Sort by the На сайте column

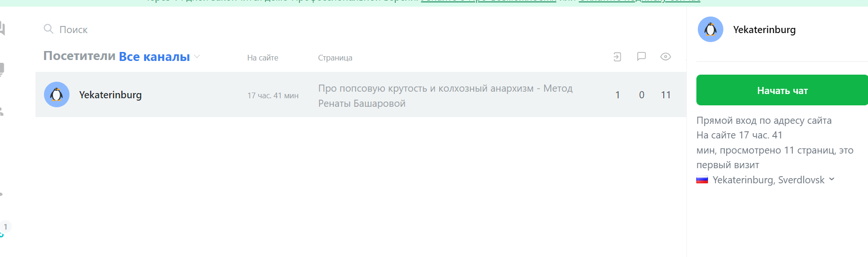pos(262,58)
